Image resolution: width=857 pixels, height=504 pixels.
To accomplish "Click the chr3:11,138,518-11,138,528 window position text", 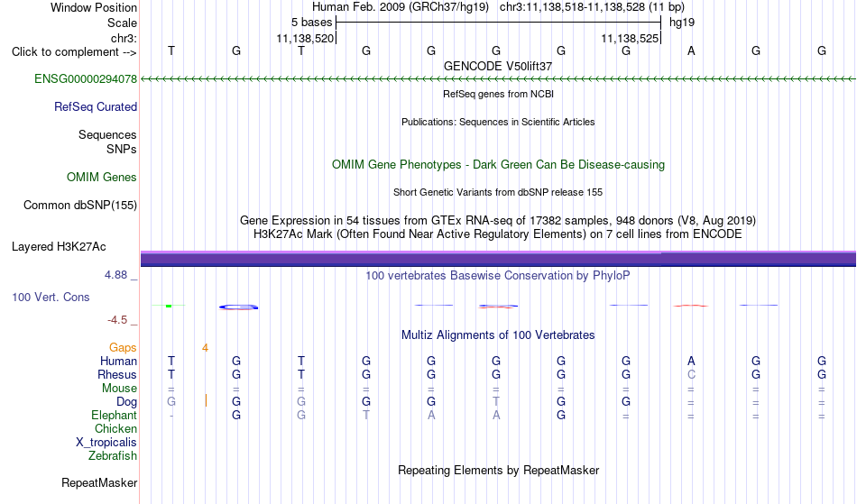I will 592,7.
